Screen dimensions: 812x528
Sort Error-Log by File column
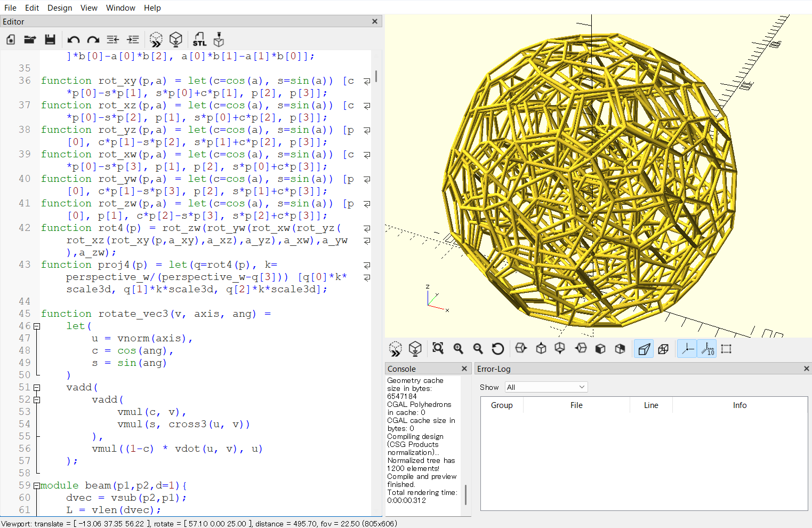[x=576, y=405]
